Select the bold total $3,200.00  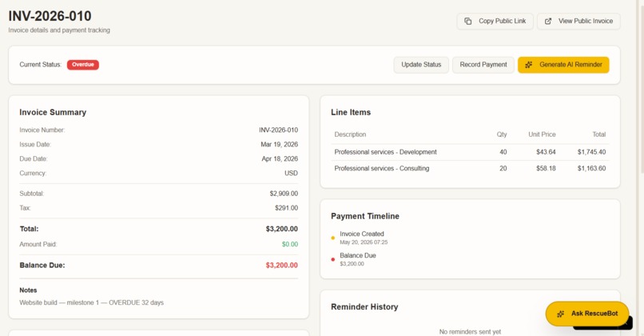(282, 229)
